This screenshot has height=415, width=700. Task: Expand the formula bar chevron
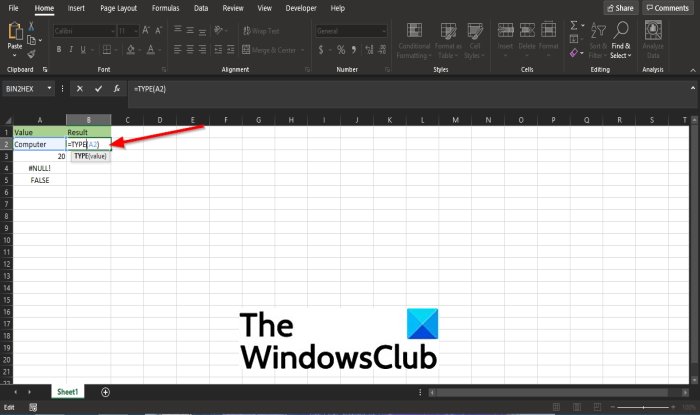tap(692, 88)
